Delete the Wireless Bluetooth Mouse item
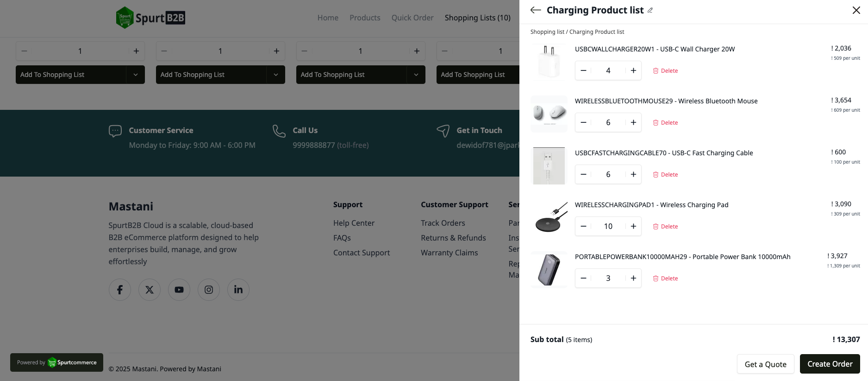 pos(665,123)
